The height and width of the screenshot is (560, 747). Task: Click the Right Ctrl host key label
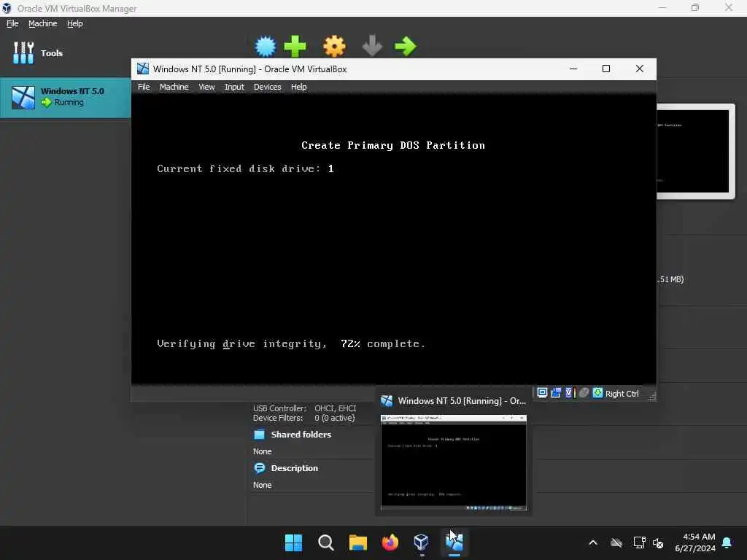[x=622, y=394]
